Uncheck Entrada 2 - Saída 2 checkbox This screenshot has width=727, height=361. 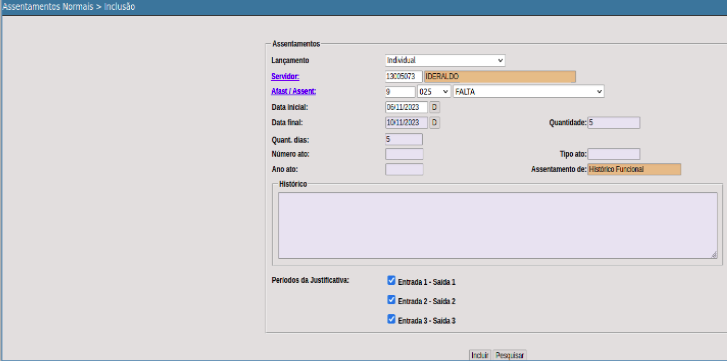391,299
